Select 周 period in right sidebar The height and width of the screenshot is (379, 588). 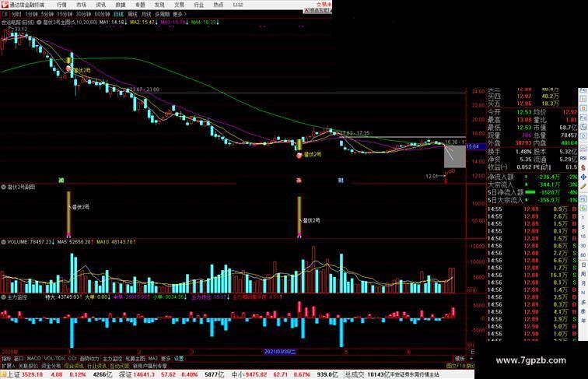(583, 274)
